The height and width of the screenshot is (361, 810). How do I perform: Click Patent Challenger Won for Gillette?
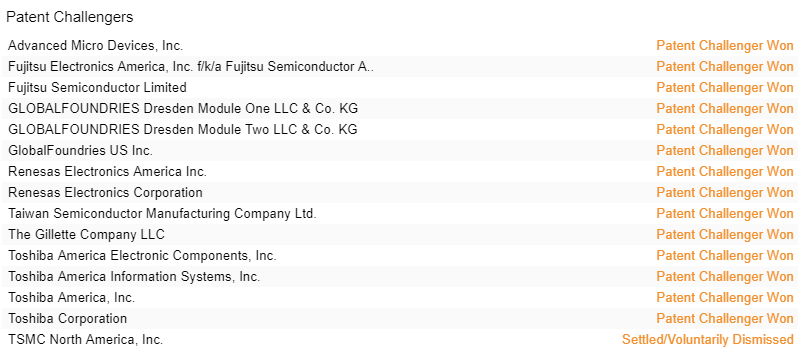725,235
